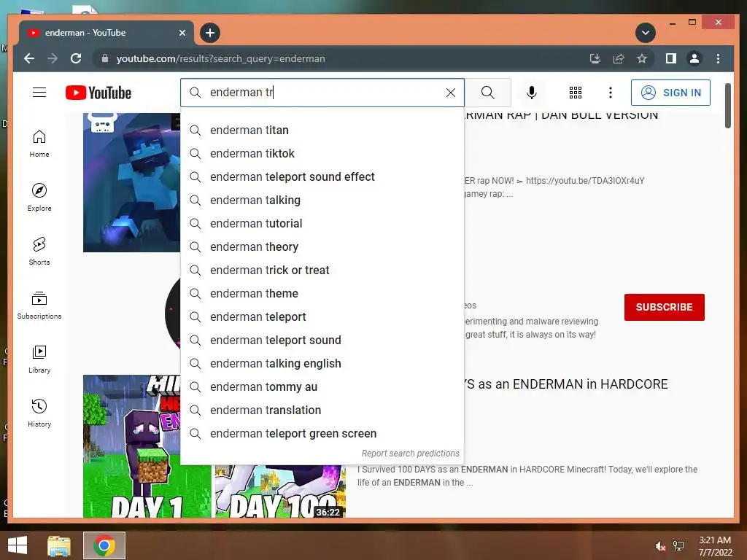Clear the search box with the X
Image resolution: width=747 pixels, height=560 pixels.
(451, 93)
